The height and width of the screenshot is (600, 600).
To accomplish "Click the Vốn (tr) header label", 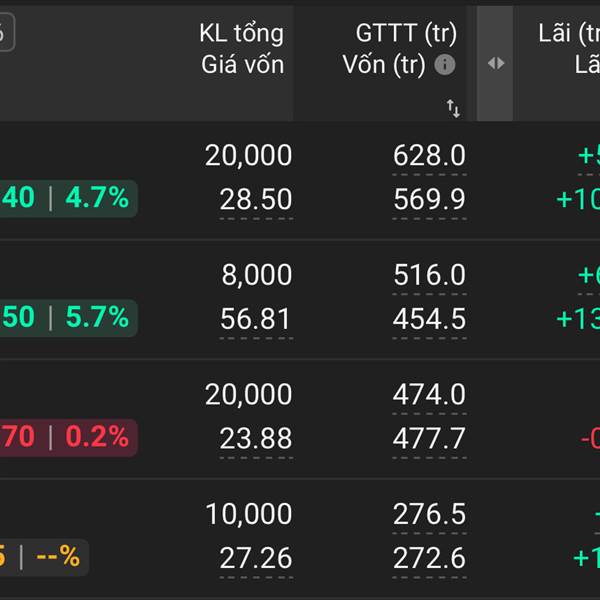I will click(385, 65).
